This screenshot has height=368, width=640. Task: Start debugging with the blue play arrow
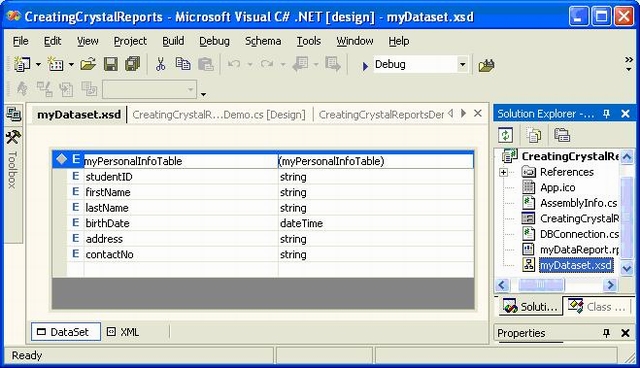tap(365, 65)
